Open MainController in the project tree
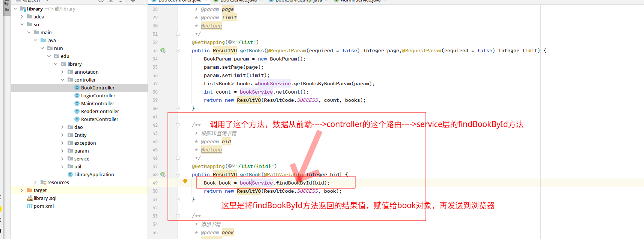Viewport: 644px width, 239px height. [x=94, y=103]
